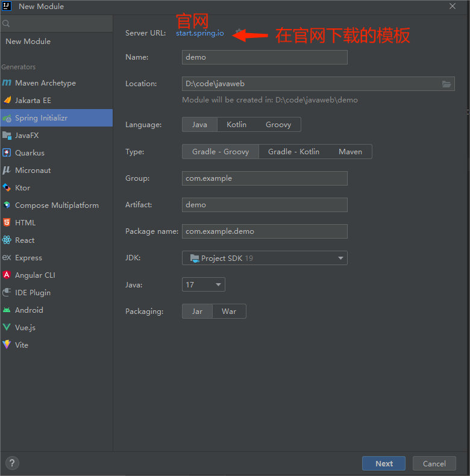The width and height of the screenshot is (470, 476).
Task: Click the HTML5 shield icon
Action: [x=7, y=222]
